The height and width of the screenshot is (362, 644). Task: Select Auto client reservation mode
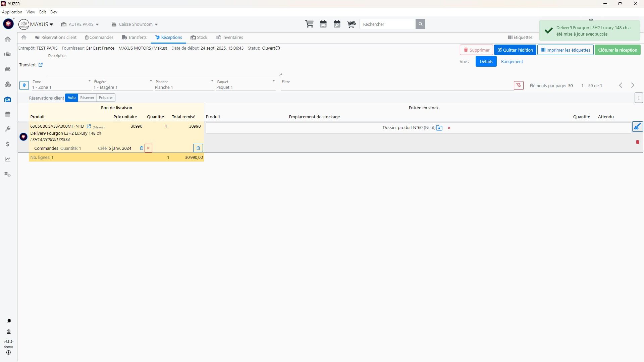(x=71, y=98)
